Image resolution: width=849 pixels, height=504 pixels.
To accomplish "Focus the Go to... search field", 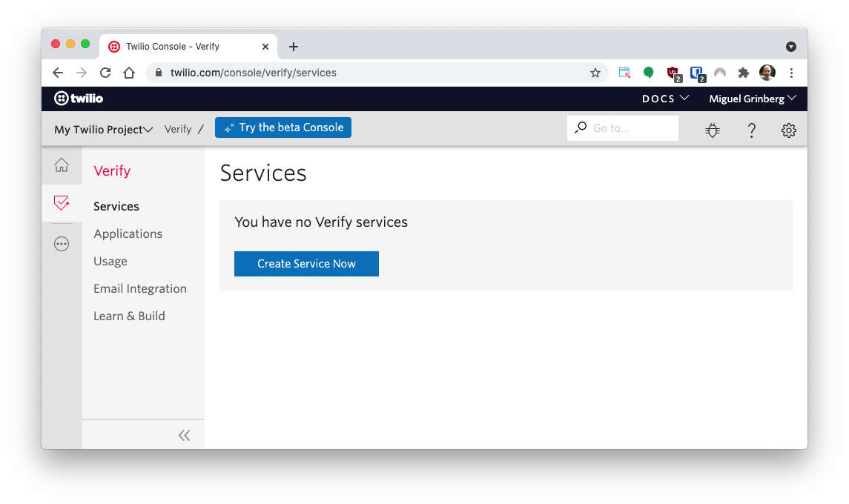I will coord(623,128).
